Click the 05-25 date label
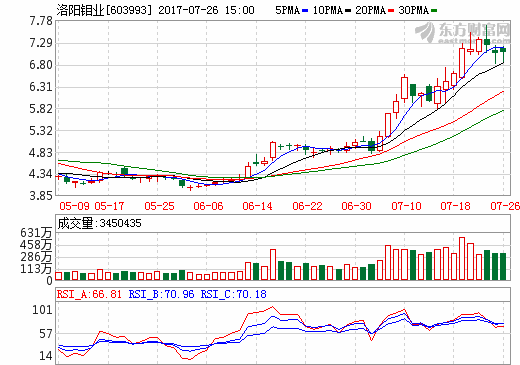Viewport: 520px width, 365px height. [159, 206]
